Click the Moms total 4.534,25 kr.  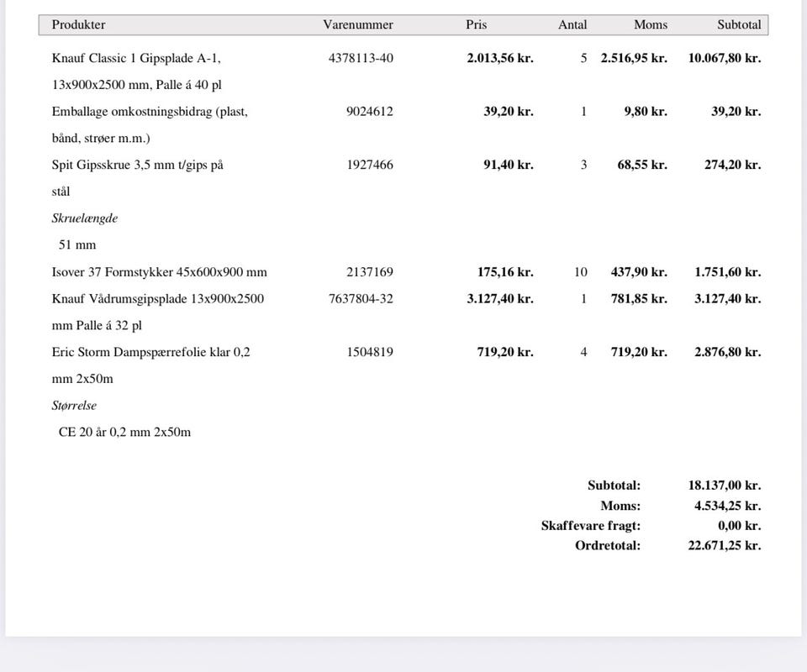727,506
